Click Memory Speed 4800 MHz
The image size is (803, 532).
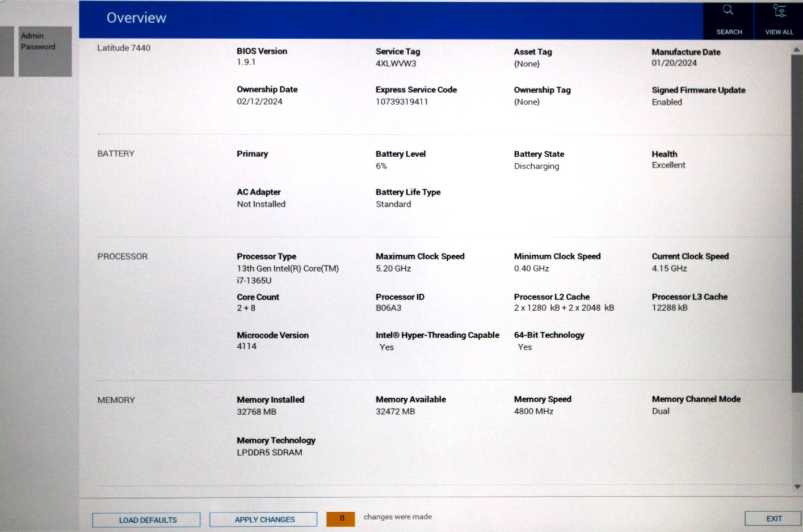tap(533, 411)
